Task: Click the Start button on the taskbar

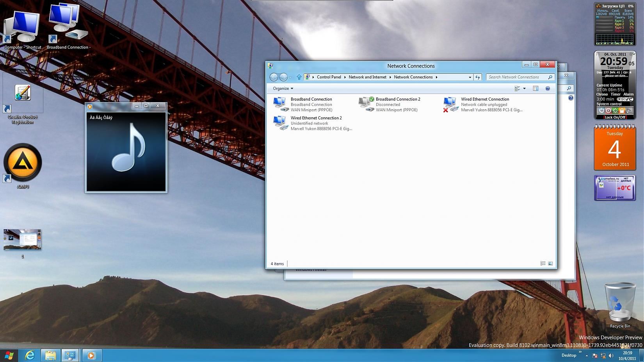Action: pyautogui.click(x=9, y=355)
